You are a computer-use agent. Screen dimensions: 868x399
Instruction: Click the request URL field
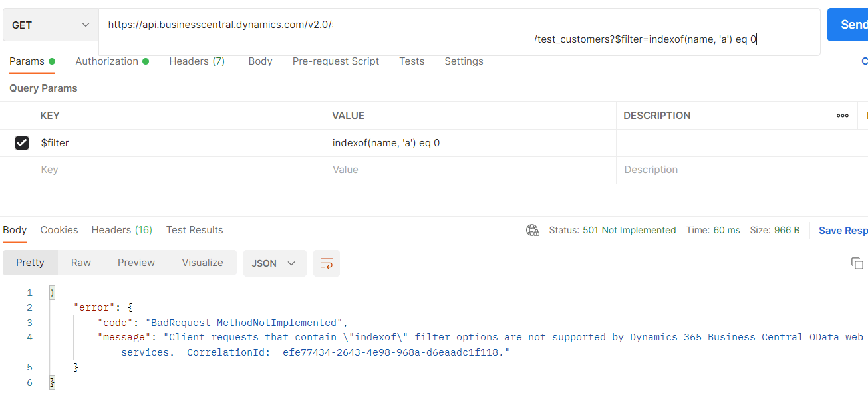(x=459, y=32)
